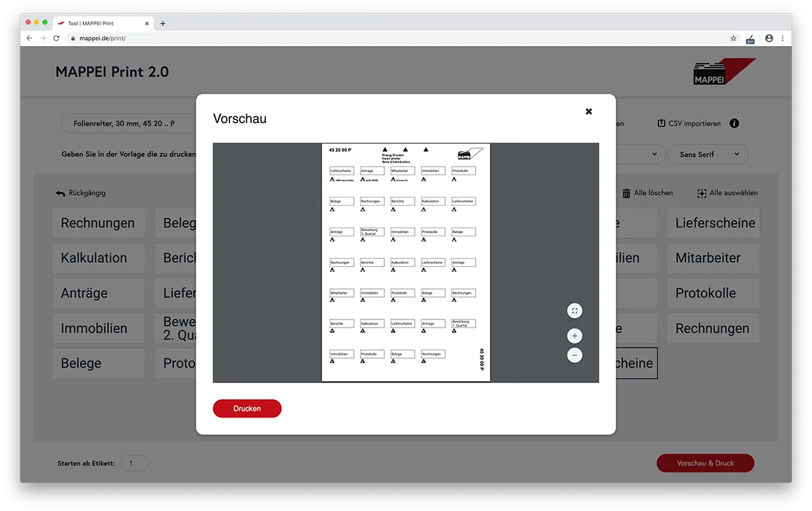
Task: Select the Anträge label tile
Action: pos(98,293)
